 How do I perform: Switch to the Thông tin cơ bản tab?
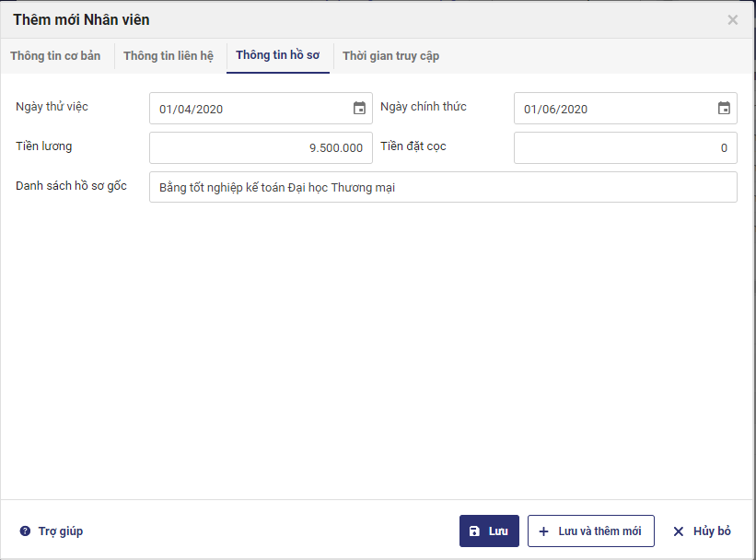[x=55, y=56]
